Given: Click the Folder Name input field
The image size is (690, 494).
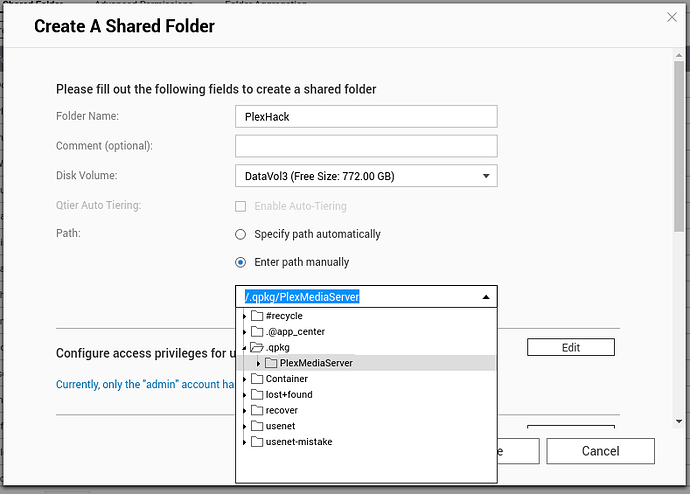Looking at the screenshot, I should (366, 117).
